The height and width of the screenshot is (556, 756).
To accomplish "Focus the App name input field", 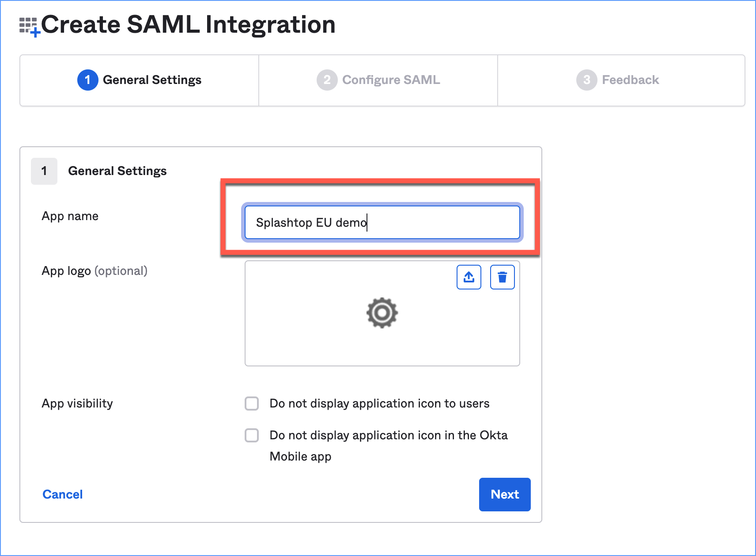I will (382, 222).
